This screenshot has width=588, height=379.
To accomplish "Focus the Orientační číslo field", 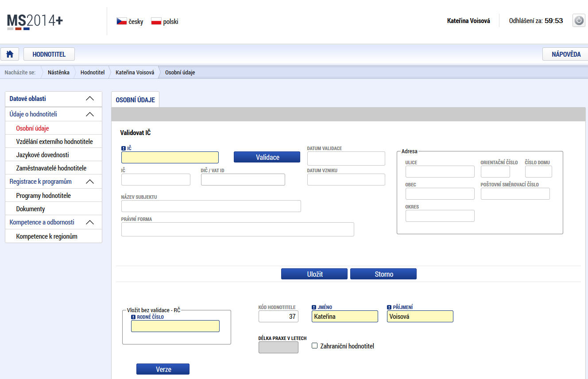I will point(495,171).
